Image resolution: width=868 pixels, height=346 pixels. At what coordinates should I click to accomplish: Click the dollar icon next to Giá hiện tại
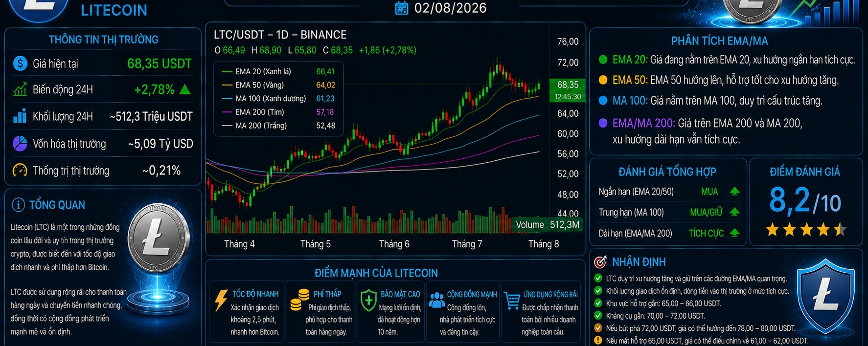point(20,63)
